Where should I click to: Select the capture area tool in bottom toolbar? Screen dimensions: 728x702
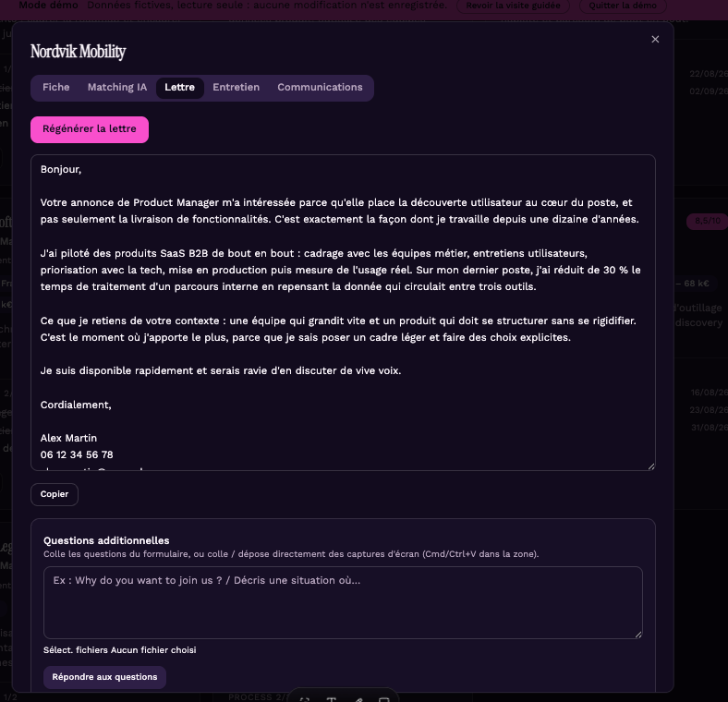tap(305, 699)
